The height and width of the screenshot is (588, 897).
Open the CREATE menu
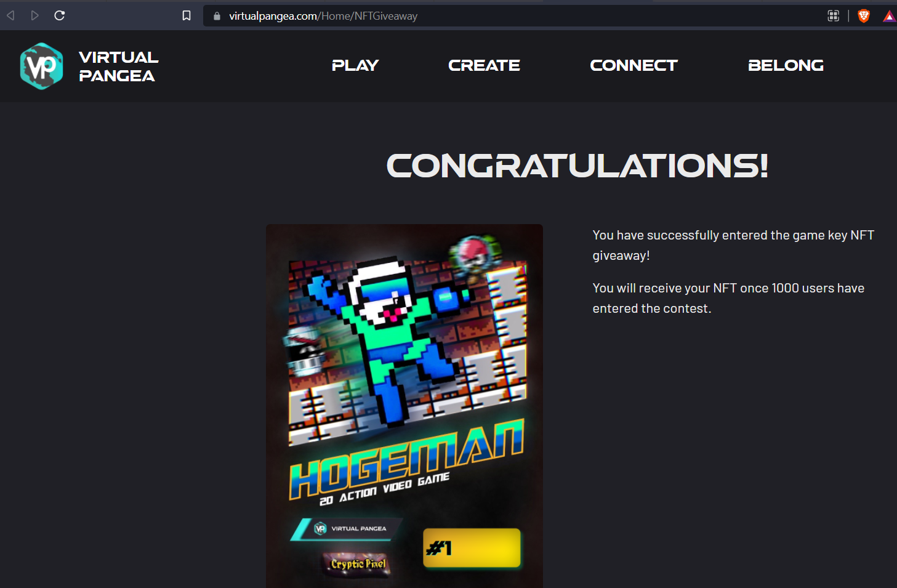coord(484,65)
